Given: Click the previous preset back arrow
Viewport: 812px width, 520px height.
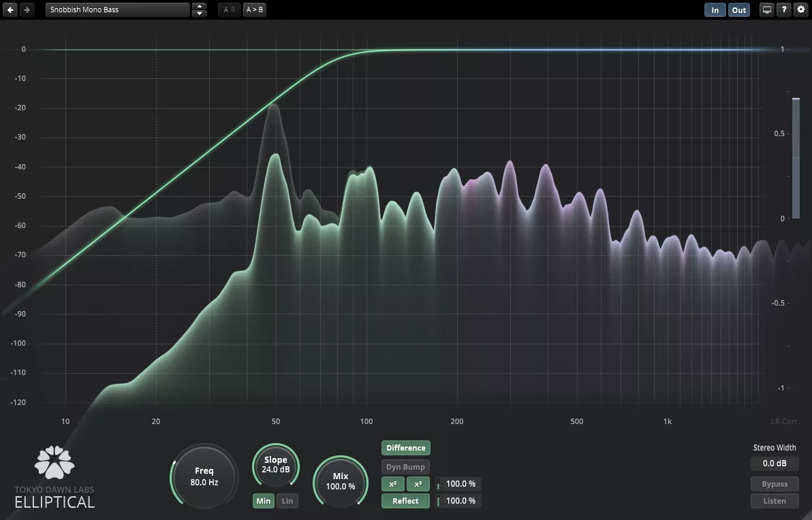Looking at the screenshot, I should tap(11, 10).
